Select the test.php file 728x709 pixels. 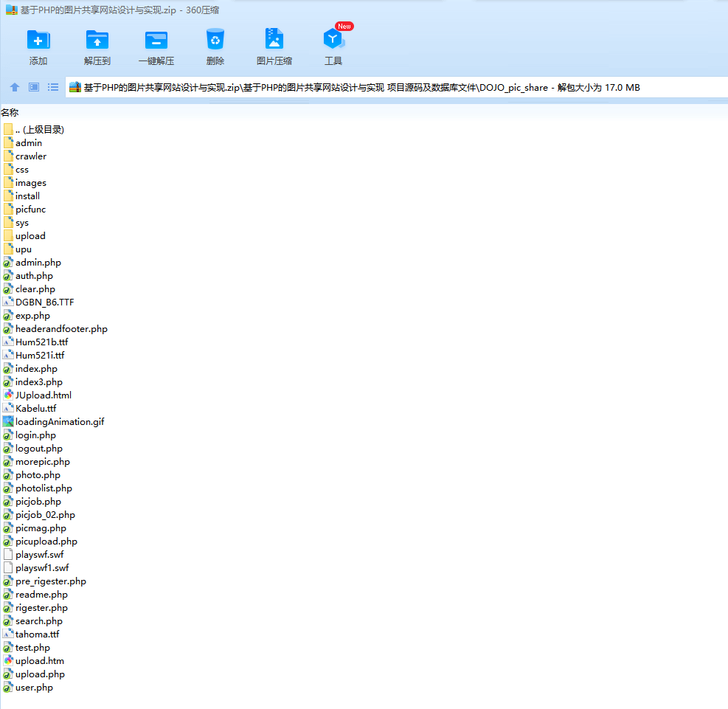pos(27,648)
